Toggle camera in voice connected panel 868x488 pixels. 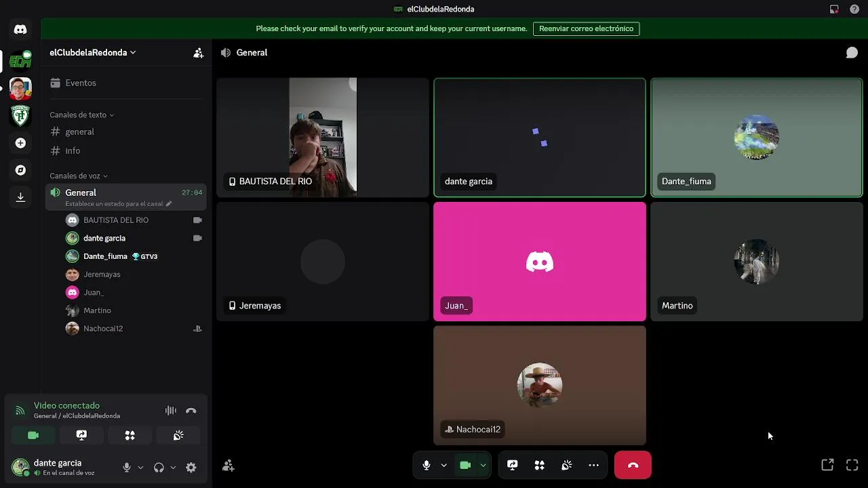[x=33, y=435]
